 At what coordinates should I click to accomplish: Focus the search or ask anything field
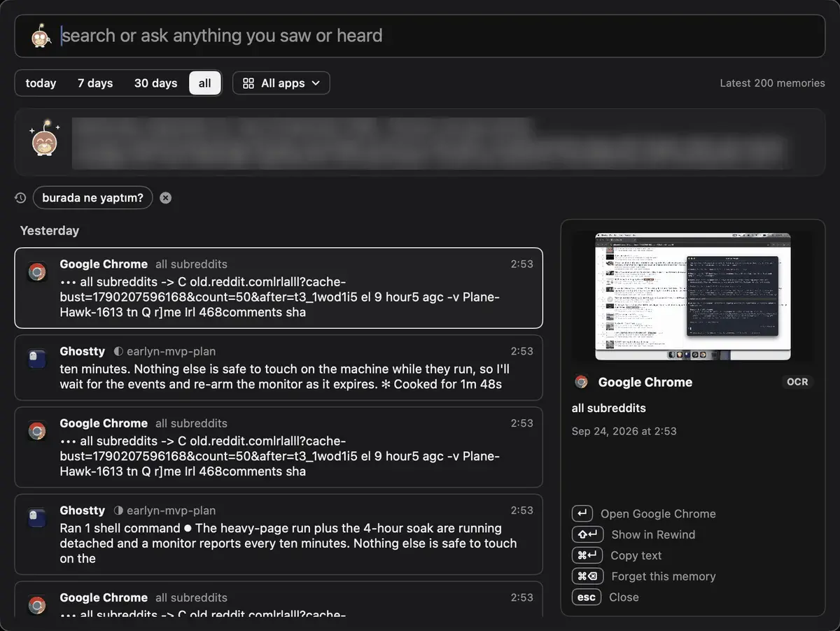pos(420,36)
